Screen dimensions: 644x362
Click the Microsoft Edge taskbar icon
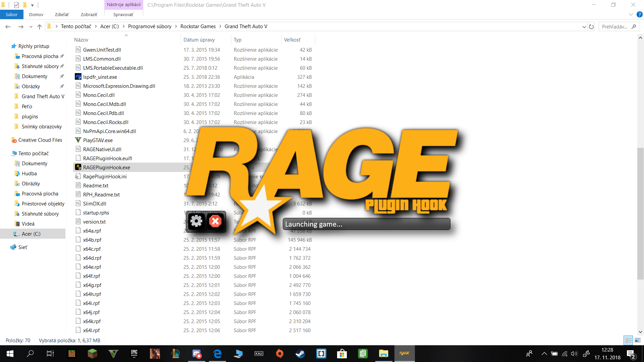pos(217,354)
